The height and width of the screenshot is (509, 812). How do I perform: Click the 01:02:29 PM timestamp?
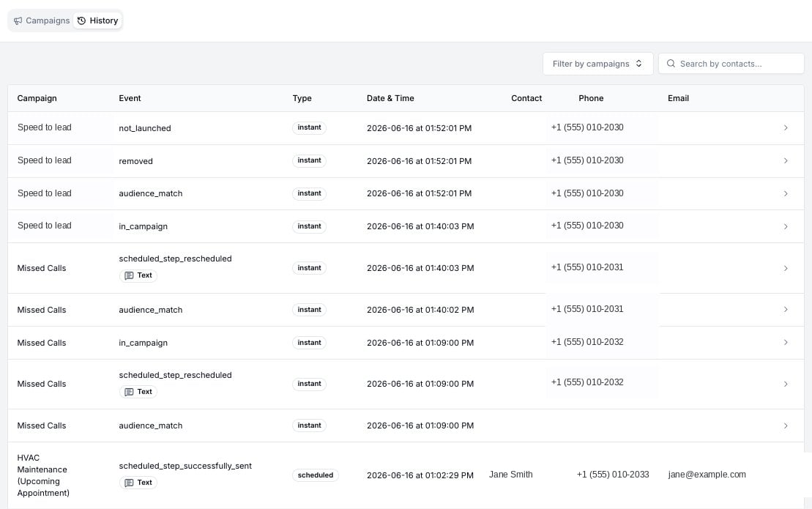pyautogui.click(x=420, y=475)
